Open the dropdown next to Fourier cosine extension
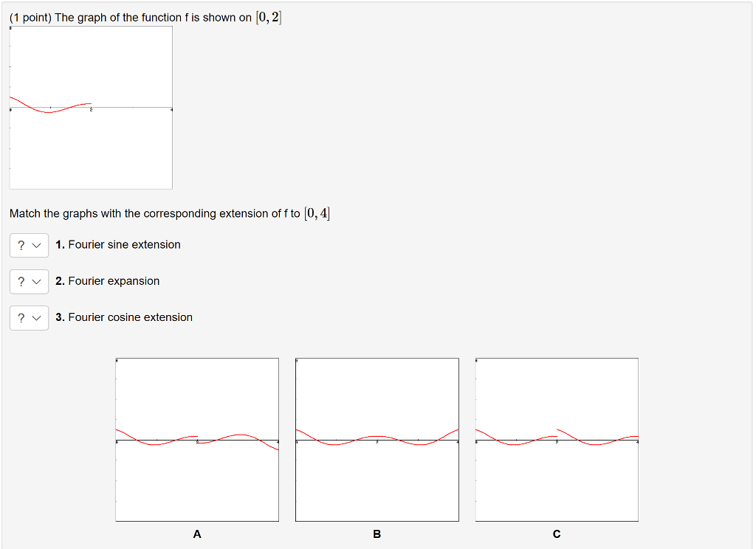The height and width of the screenshot is (549, 756). click(x=29, y=317)
